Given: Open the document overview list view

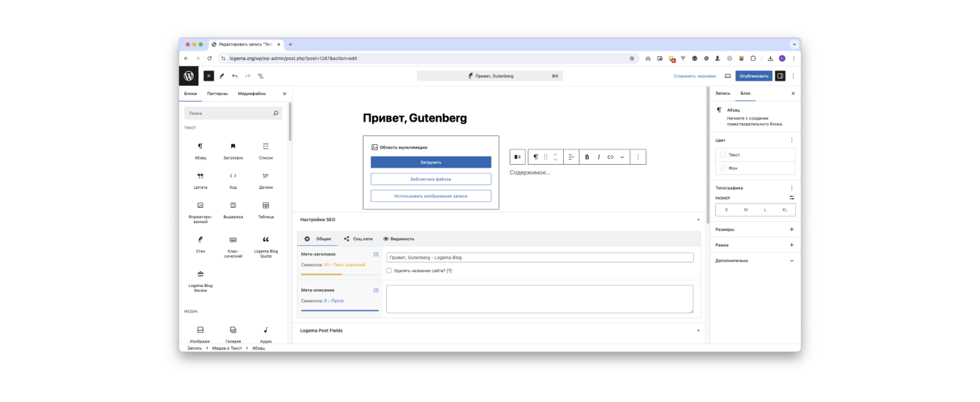Looking at the screenshot, I should point(260,75).
